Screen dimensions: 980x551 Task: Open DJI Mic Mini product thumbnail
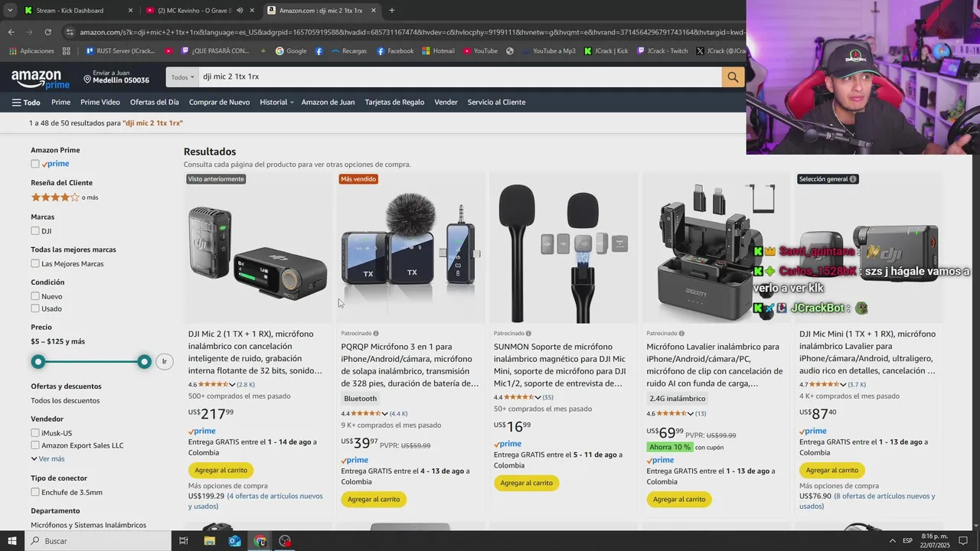point(868,248)
